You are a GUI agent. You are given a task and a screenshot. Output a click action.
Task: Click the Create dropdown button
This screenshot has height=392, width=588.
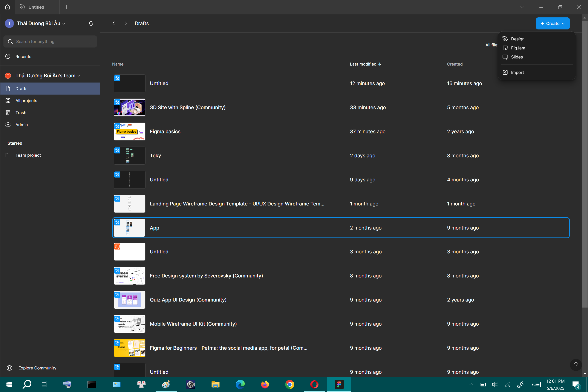(x=553, y=23)
